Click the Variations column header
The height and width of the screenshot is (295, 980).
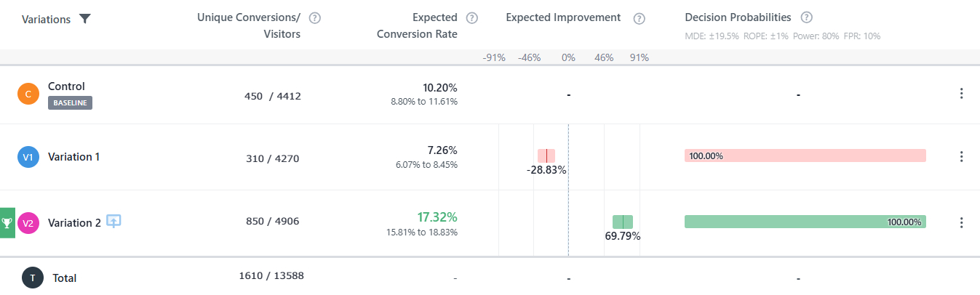click(x=46, y=20)
